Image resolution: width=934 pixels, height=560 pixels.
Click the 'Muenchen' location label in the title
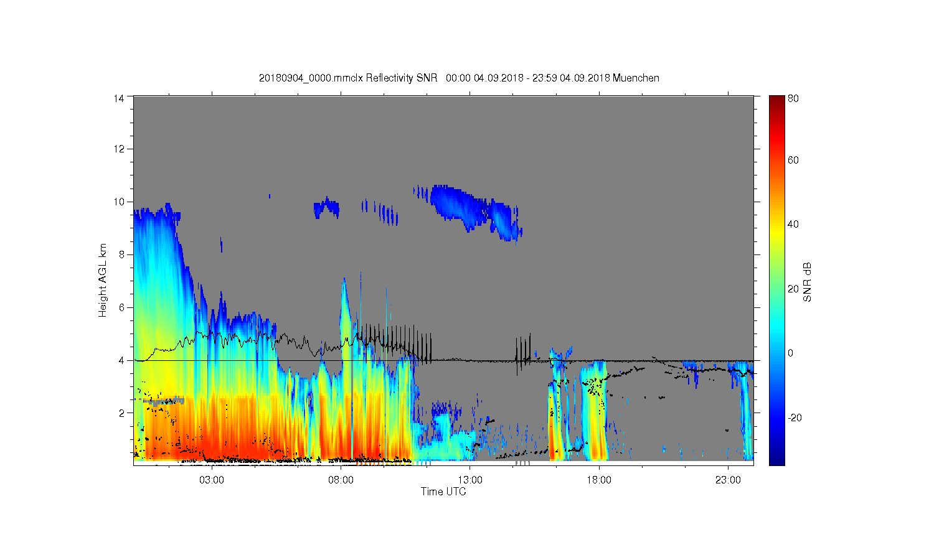point(636,78)
